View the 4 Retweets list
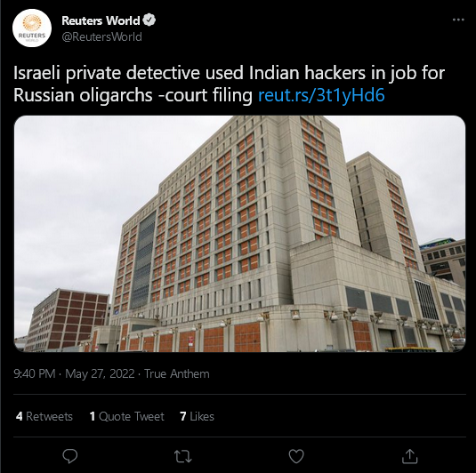This screenshot has height=473, width=476. [x=44, y=416]
